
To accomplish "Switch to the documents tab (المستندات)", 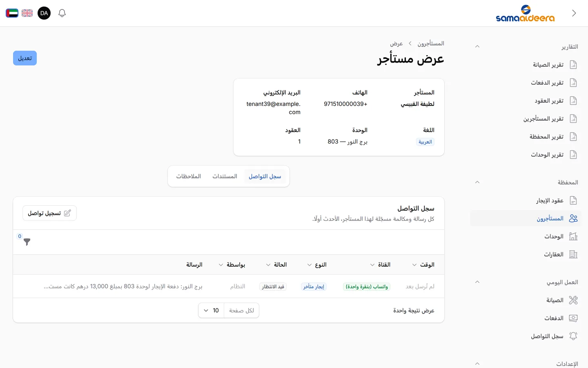I will pos(225,176).
